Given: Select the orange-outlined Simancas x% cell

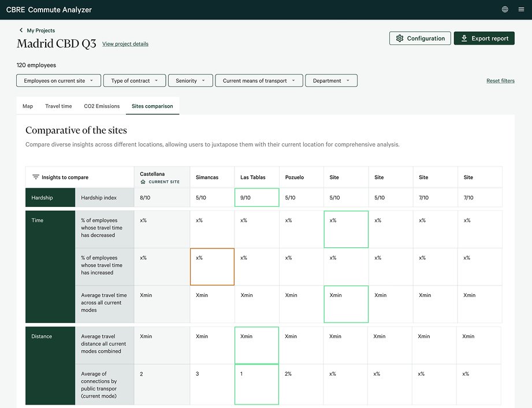Looking at the screenshot, I should coord(212,267).
